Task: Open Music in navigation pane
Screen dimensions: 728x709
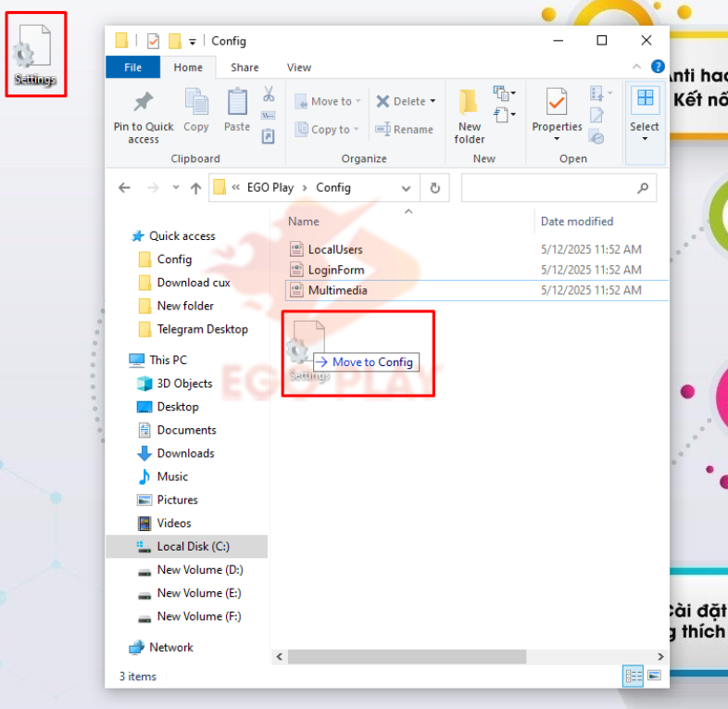Action: (x=172, y=476)
